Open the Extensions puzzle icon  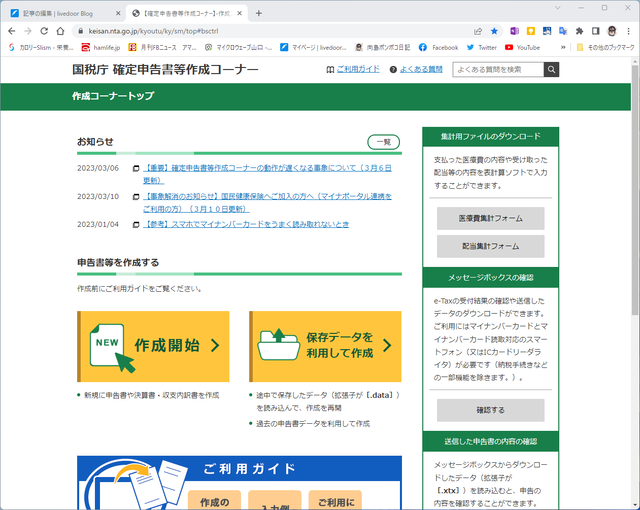(x=579, y=31)
